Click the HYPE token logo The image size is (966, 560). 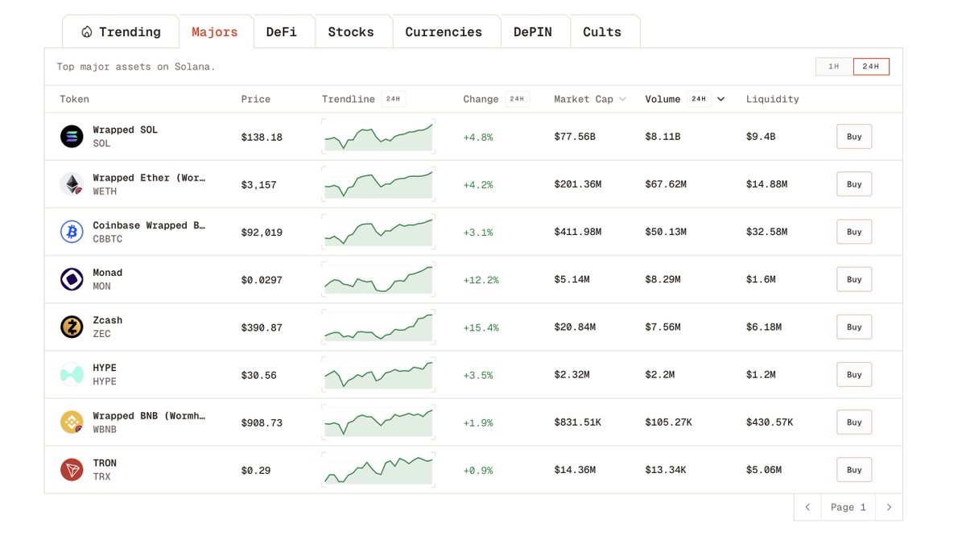click(72, 374)
